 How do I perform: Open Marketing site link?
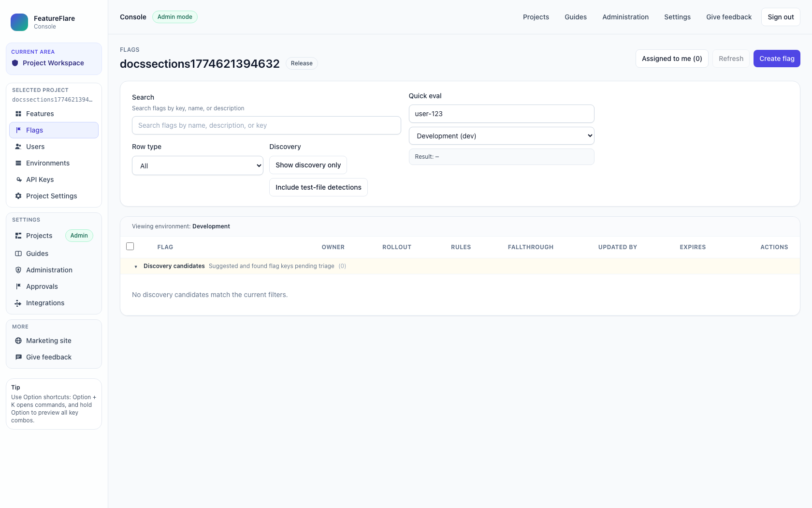click(x=54, y=341)
